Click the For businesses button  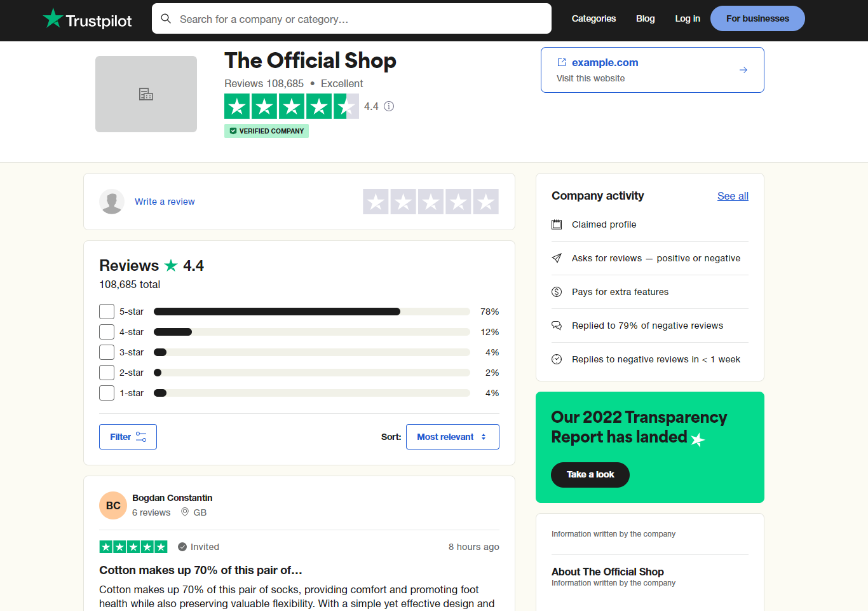(757, 18)
